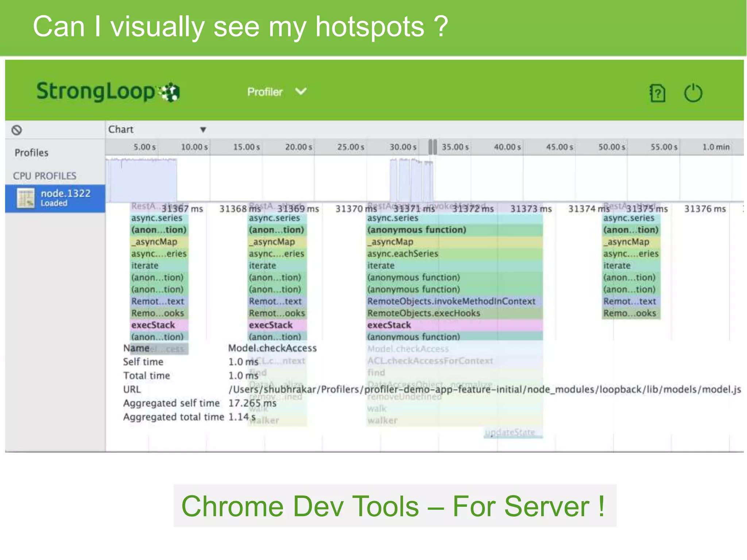Click the async.eachSeries flame bar

coord(454,254)
